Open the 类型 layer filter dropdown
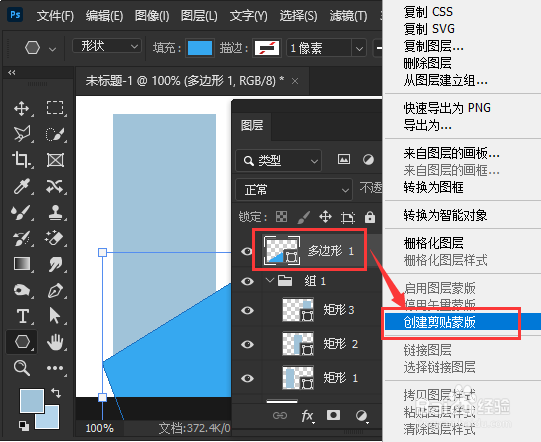The image size is (541, 442). (278, 160)
